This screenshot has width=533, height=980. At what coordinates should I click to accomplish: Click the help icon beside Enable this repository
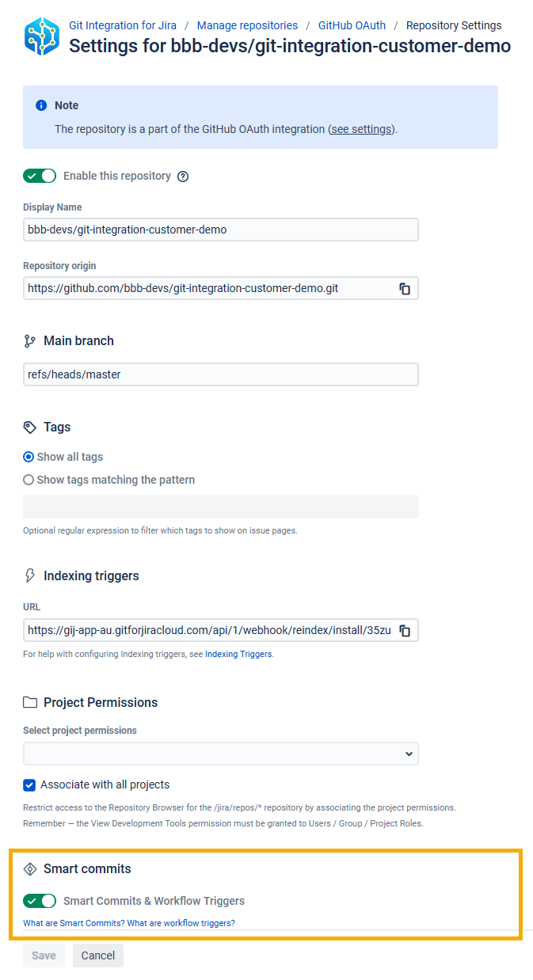(183, 177)
